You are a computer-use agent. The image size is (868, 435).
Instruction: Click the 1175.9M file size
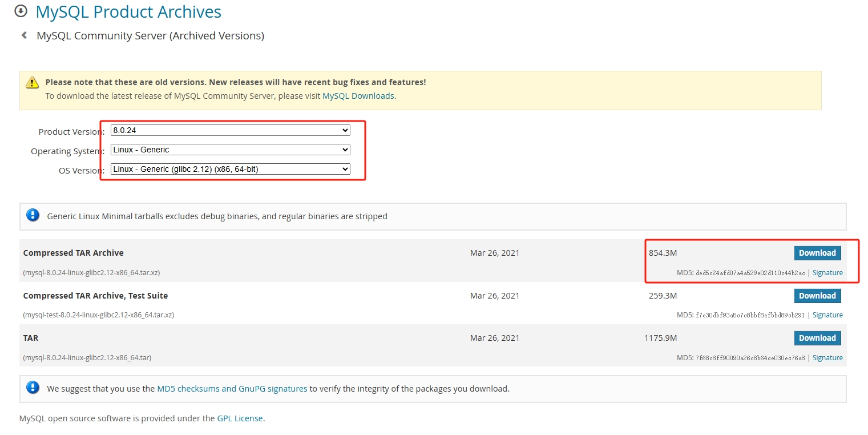[x=660, y=338]
